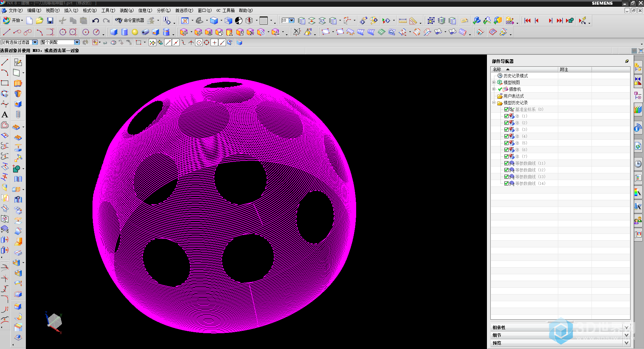Image resolution: width=644 pixels, height=349 pixels.
Task: Uncheck the 等参数曲线 (11) checkbox
Action: 506,163
